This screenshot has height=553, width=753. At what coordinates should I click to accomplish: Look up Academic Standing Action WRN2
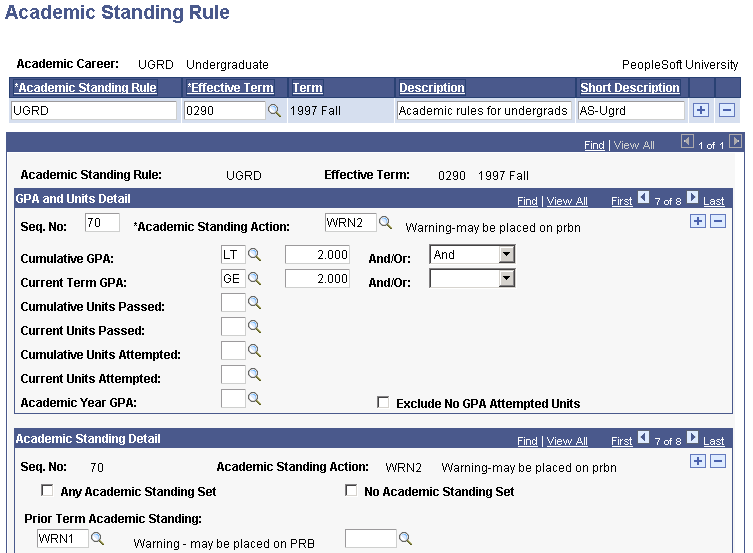[x=385, y=222]
